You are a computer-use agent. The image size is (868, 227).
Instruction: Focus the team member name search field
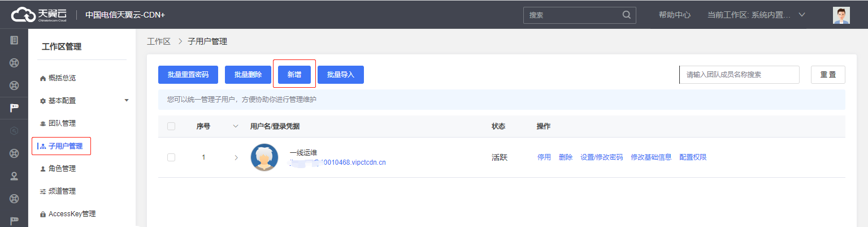coord(739,75)
